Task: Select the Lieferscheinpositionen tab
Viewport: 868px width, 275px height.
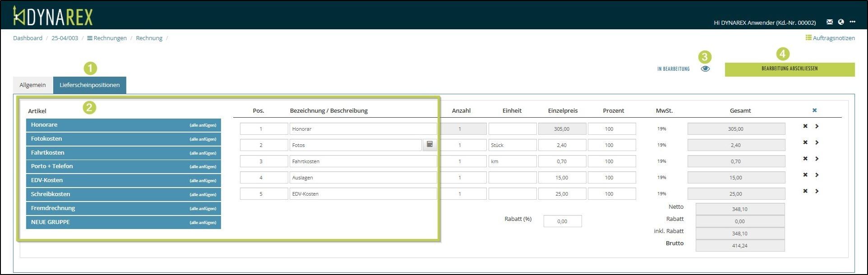Action: click(89, 85)
